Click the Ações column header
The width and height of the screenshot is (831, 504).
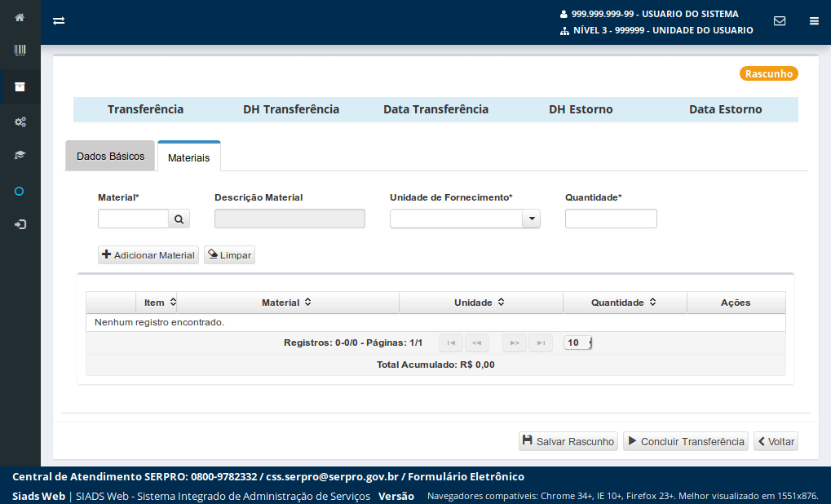click(x=736, y=303)
